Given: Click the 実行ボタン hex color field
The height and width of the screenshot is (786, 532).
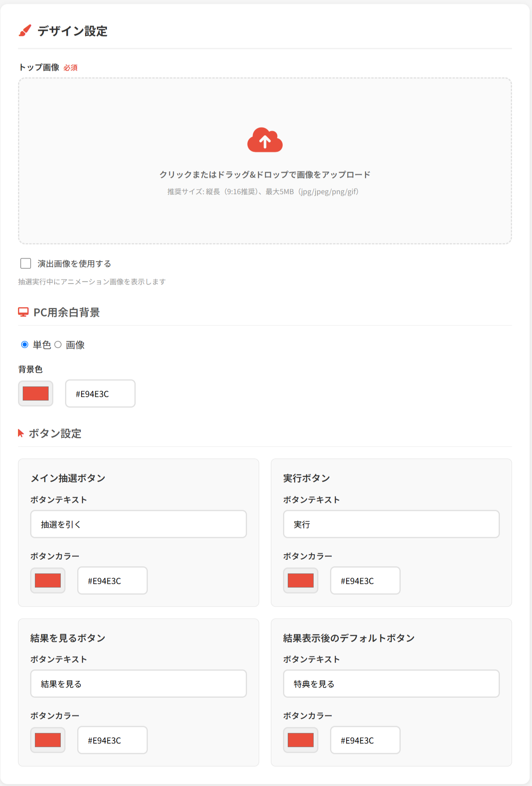Looking at the screenshot, I should pyautogui.click(x=365, y=581).
